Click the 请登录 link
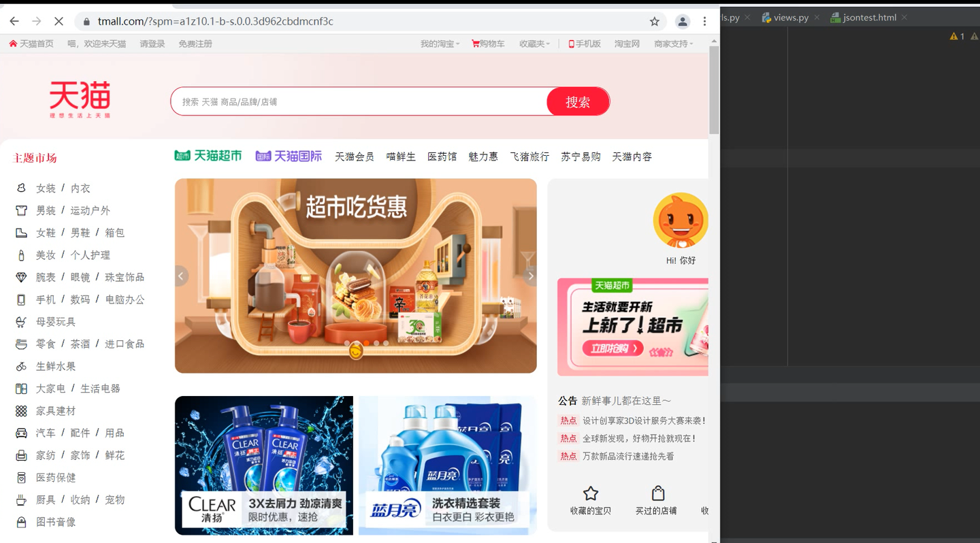This screenshot has height=543, width=980. point(152,44)
